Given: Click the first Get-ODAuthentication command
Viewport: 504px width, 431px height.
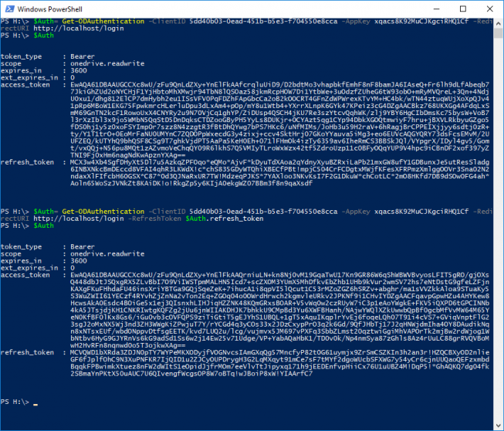Looking at the screenshot, I should point(103,21).
